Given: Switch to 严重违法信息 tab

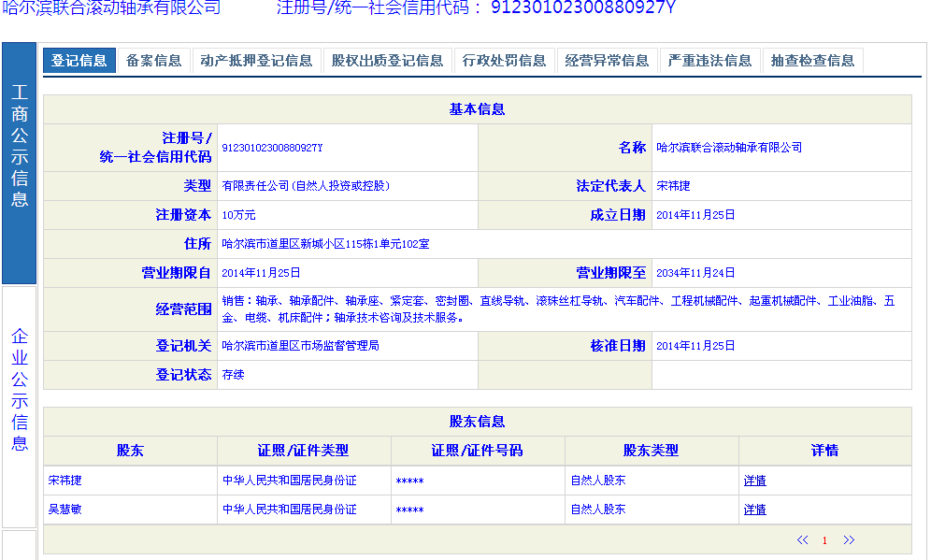Looking at the screenshot, I should click(x=709, y=61).
